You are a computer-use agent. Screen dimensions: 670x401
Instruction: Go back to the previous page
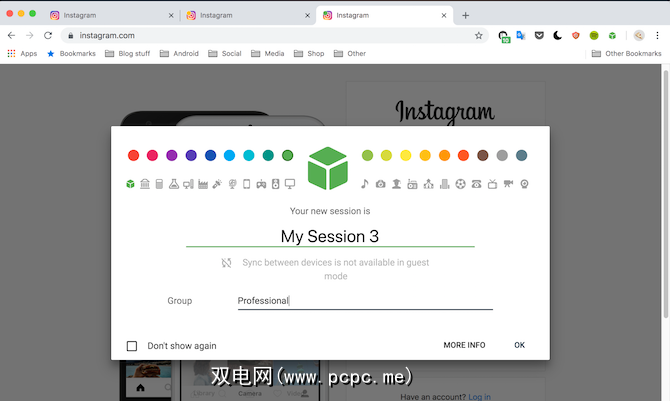pos(12,35)
